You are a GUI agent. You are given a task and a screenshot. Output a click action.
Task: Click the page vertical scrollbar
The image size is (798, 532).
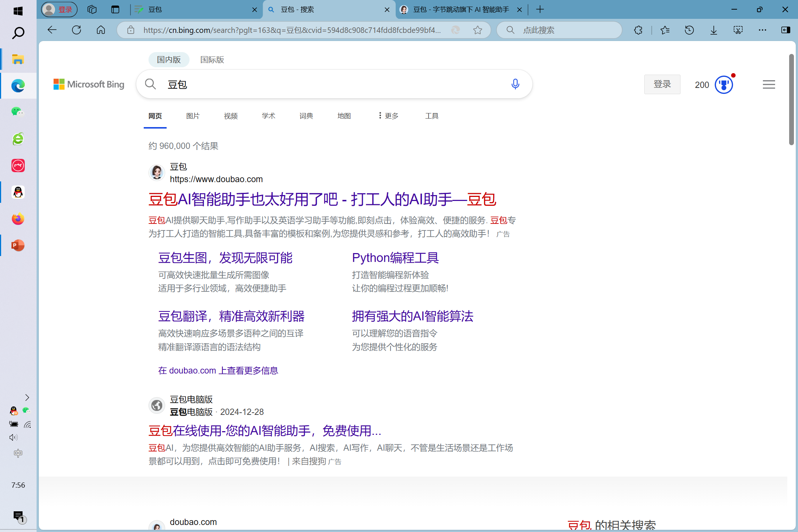coord(791,100)
